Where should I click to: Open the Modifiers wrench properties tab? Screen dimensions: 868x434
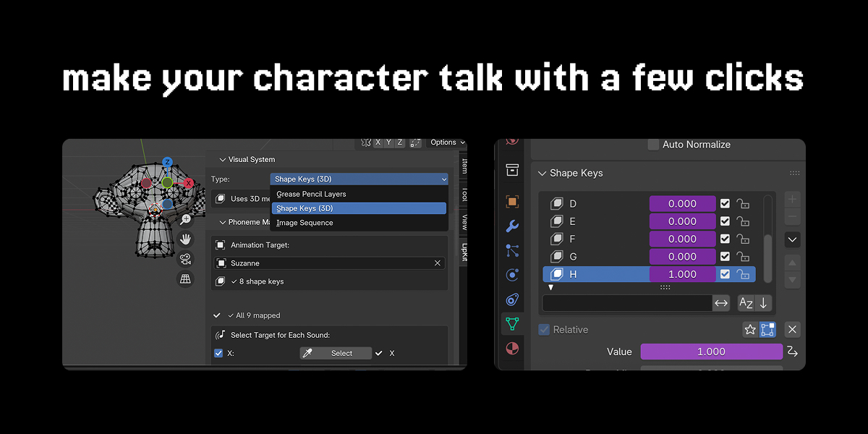tap(512, 226)
